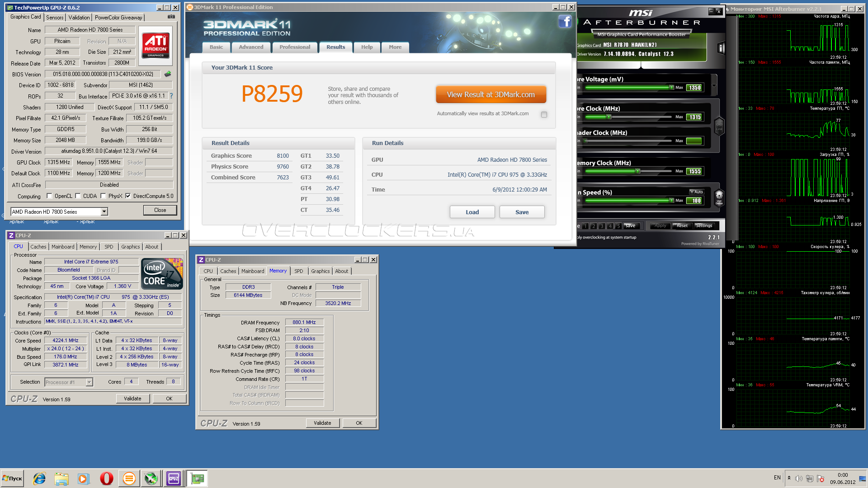Switch to the Sensors tab in GPU-Z
This screenshot has width=868, height=488.
click(55, 17)
